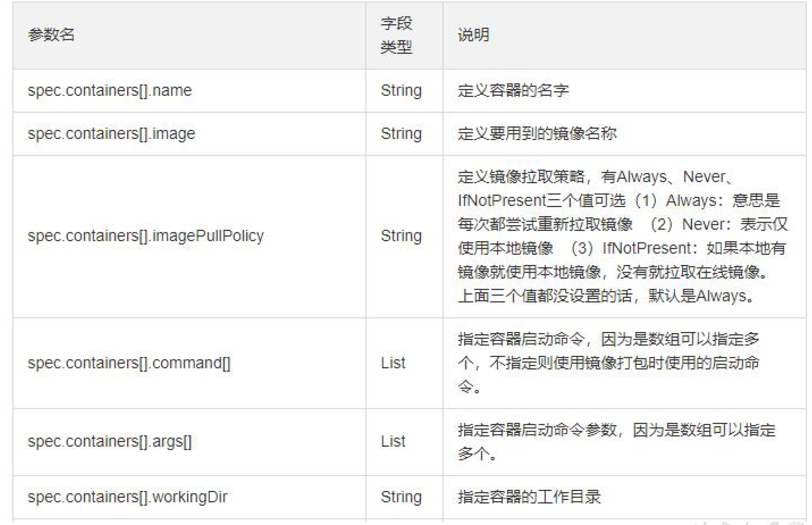Image resolution: width=812 pixels, height=525 pixels.
Task: Select spec.containers[].imagePullPolicy cell
Action: [146, 236]
